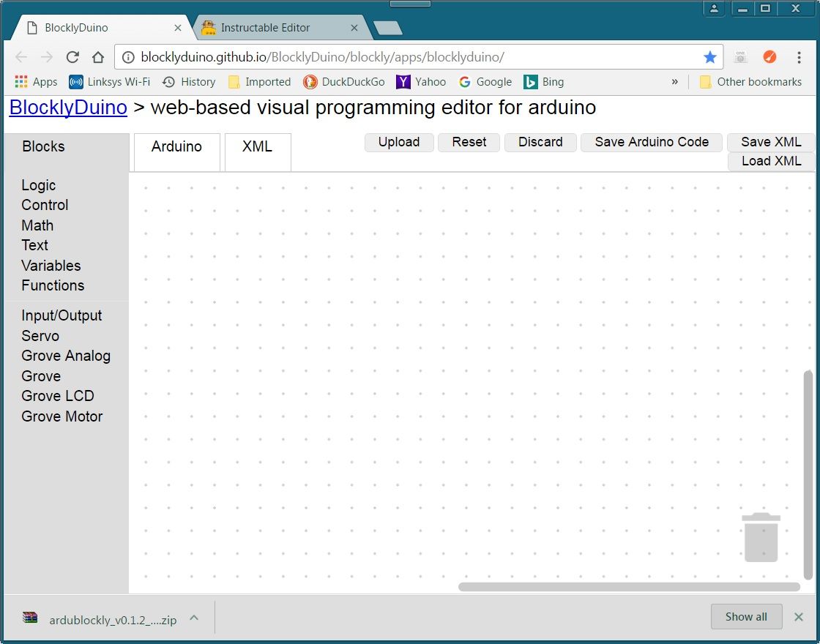The height and width of the screenshot is (644, 820).
Task: Expand the hidden bookmarks chevron
Action: click(x=674, y=82)
